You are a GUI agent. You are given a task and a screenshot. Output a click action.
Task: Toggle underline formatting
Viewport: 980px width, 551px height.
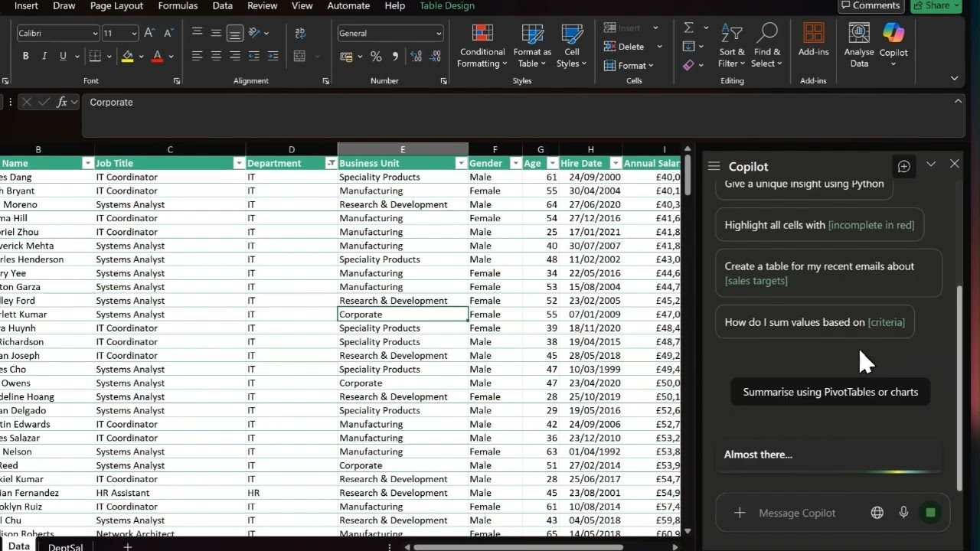click(x=63, y=55)
